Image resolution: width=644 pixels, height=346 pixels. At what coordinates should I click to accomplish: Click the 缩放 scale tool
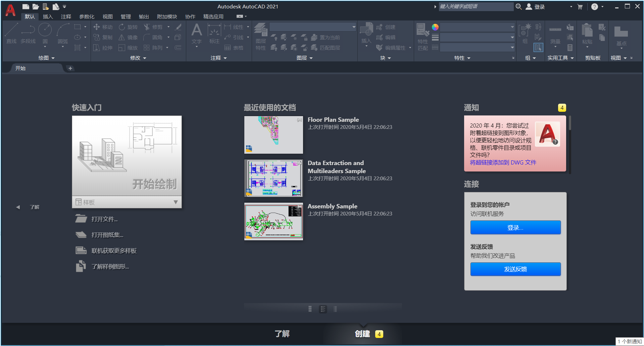128,48
